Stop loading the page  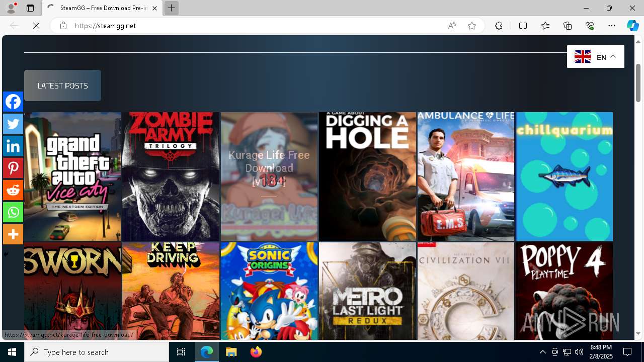click(36, 26)
